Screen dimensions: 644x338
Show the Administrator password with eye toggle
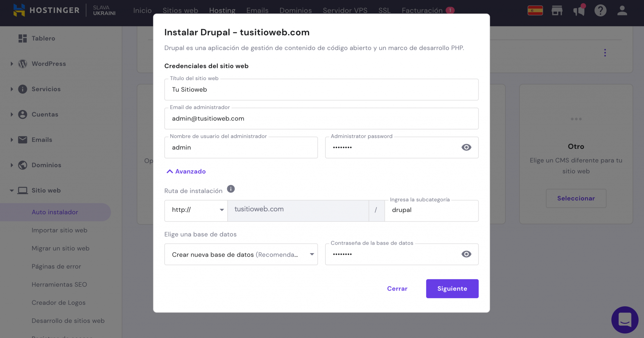[x=466, y=147]
